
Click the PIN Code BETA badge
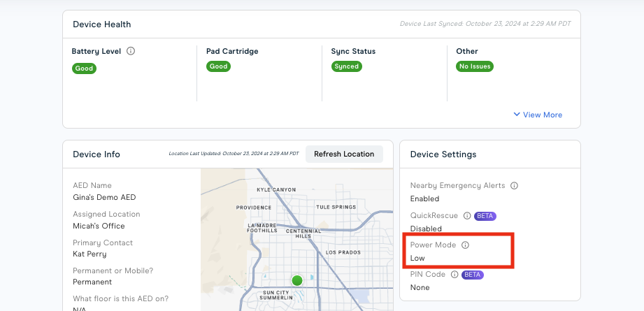tap(473, 275)
